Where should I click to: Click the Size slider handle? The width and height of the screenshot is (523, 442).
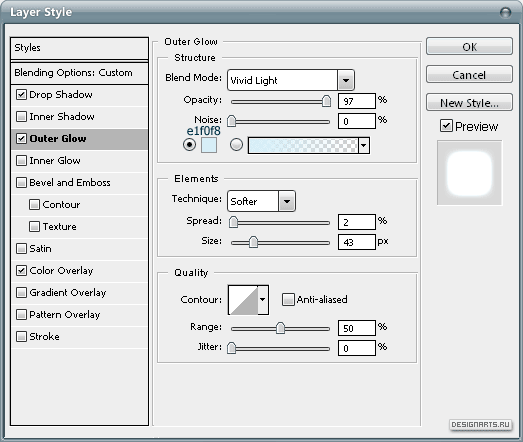pyautogui.click(x=253, y=242)
